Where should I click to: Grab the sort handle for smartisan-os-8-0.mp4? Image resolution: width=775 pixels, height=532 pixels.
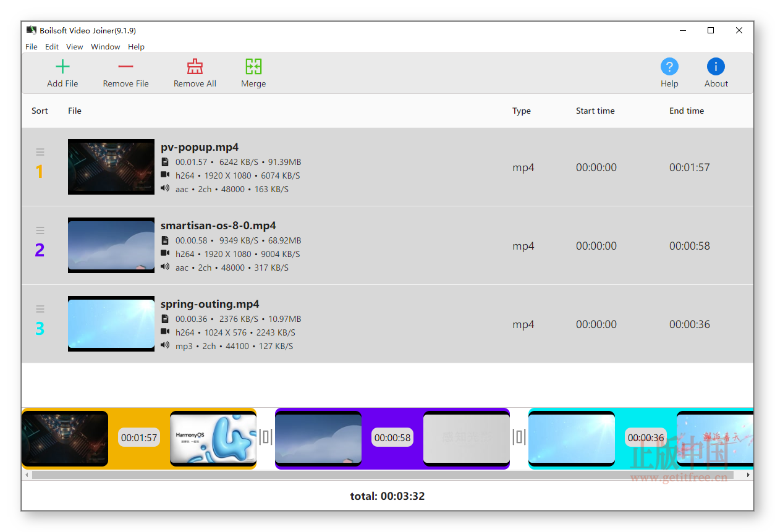coord(40,230)
